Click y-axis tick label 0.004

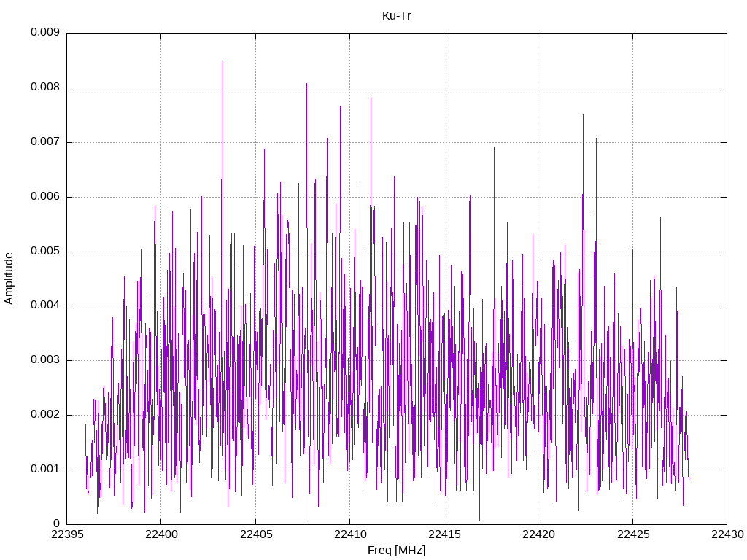pyautogui.click(x=45, y=305)
